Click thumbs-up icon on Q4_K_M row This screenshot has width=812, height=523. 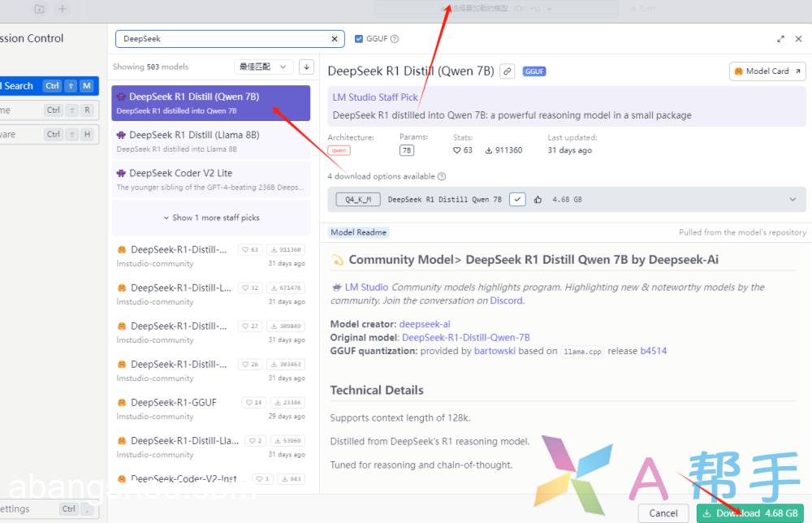point(538,199)
